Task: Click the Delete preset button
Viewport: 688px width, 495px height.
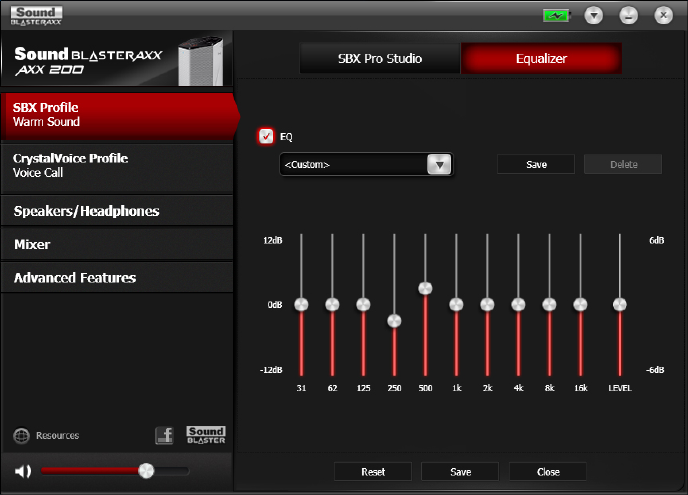Action: [623, 165]
